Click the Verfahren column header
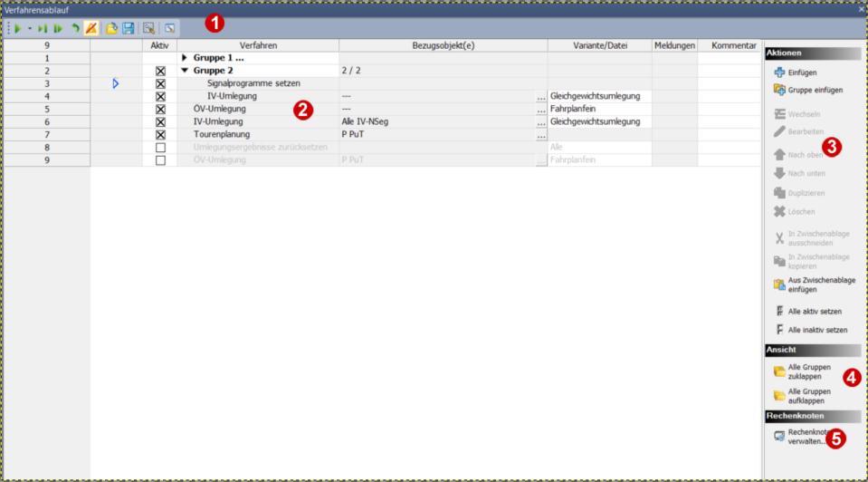Viewport: 868px width, 482px height. 258,45
